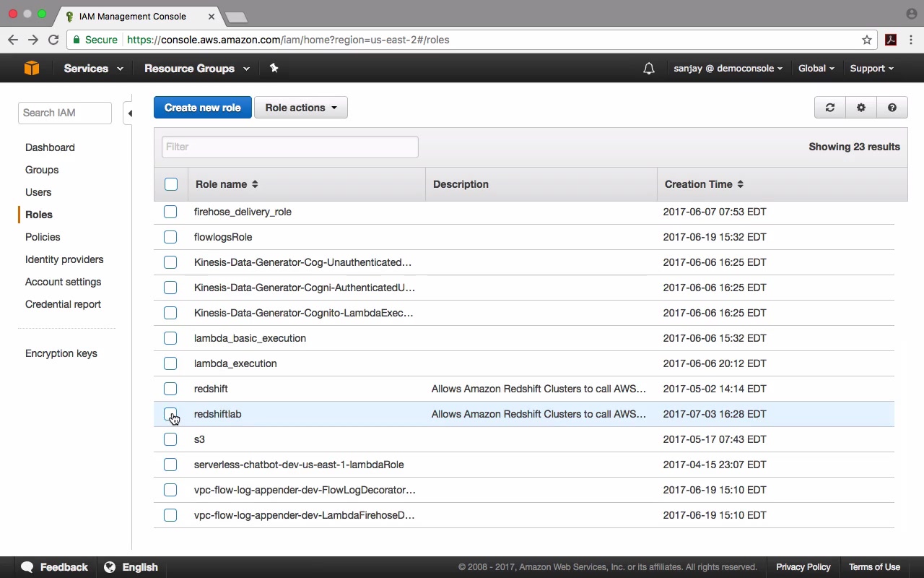
Task: Click the Feedback button
Action: click(x=55, y=567)
